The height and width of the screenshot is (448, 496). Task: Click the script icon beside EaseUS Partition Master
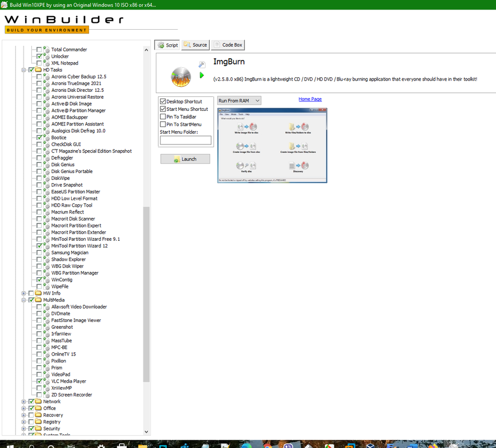[47, 192]
